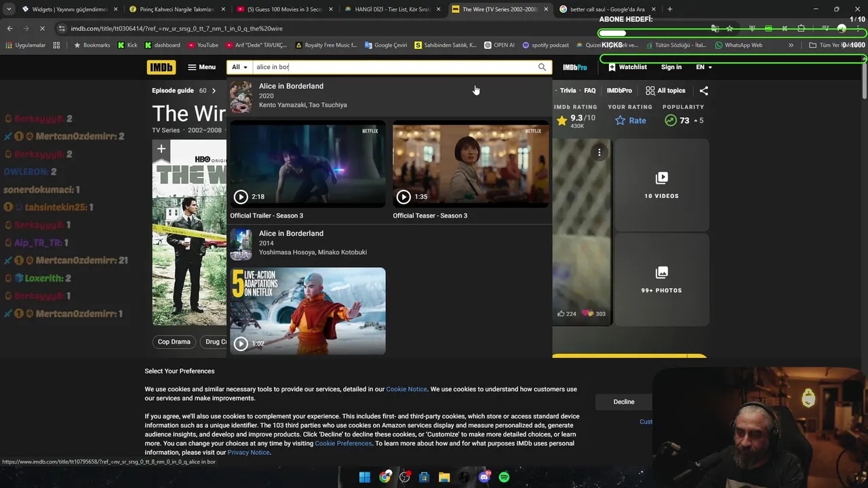This screenshot has width=868, height=488.
Task: Open the spotify podcast bookmark
Action: 546,45
